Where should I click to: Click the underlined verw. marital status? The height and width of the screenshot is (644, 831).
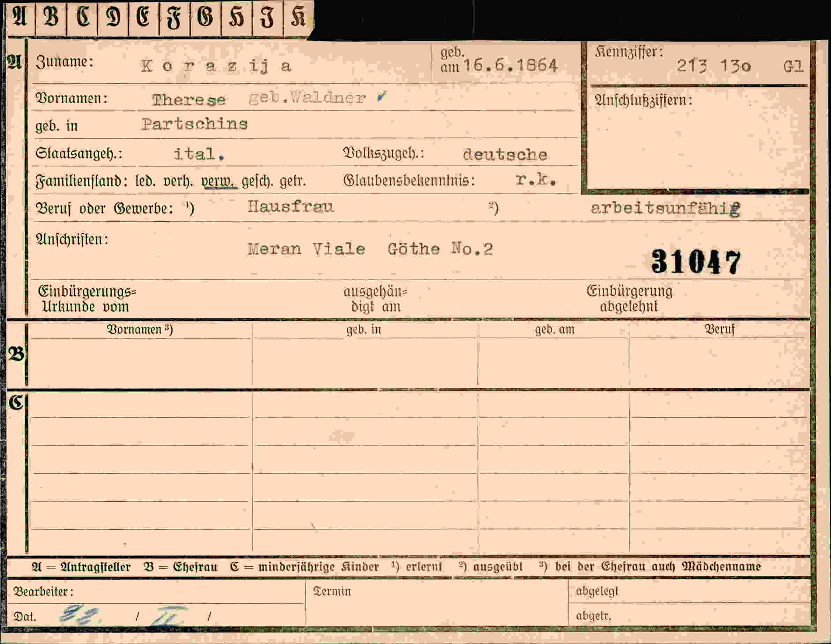[x=219, y=181]
